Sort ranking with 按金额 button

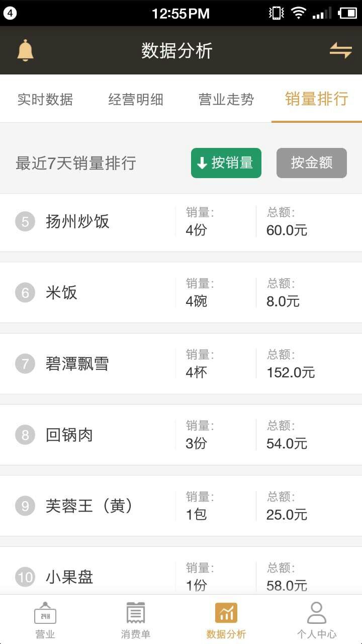[x=312, y=163]
